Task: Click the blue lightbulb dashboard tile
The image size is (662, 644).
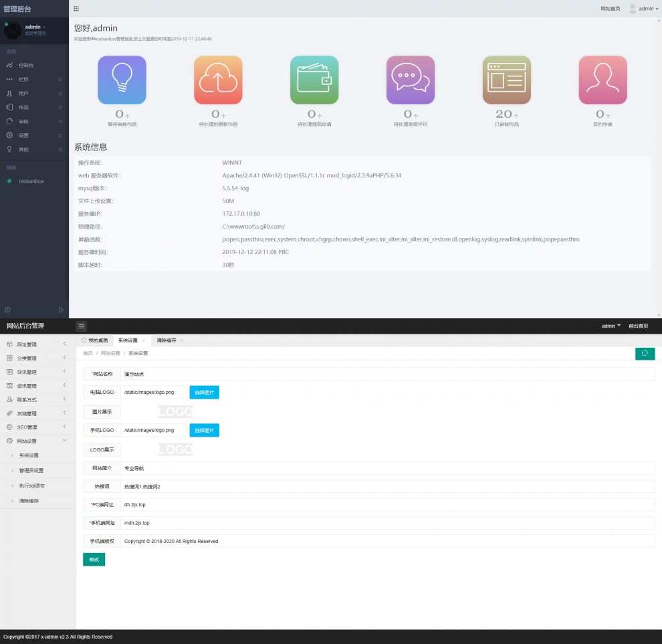Action: [122, 80]
